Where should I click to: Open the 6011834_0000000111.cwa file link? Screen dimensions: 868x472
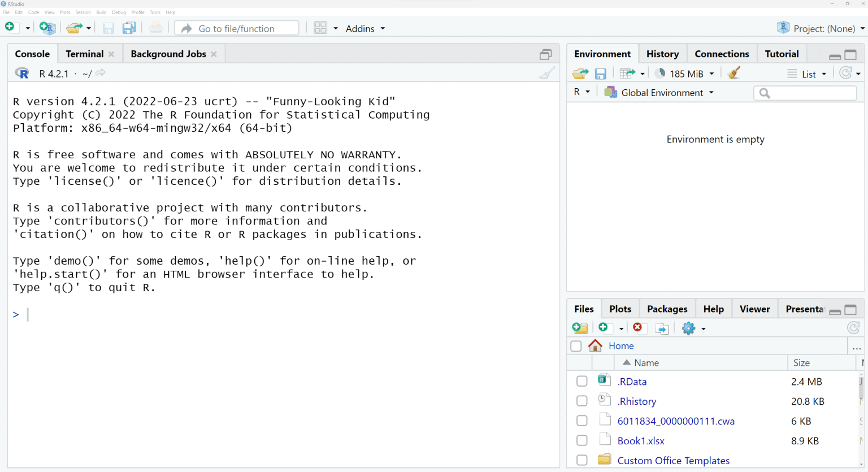676,421
